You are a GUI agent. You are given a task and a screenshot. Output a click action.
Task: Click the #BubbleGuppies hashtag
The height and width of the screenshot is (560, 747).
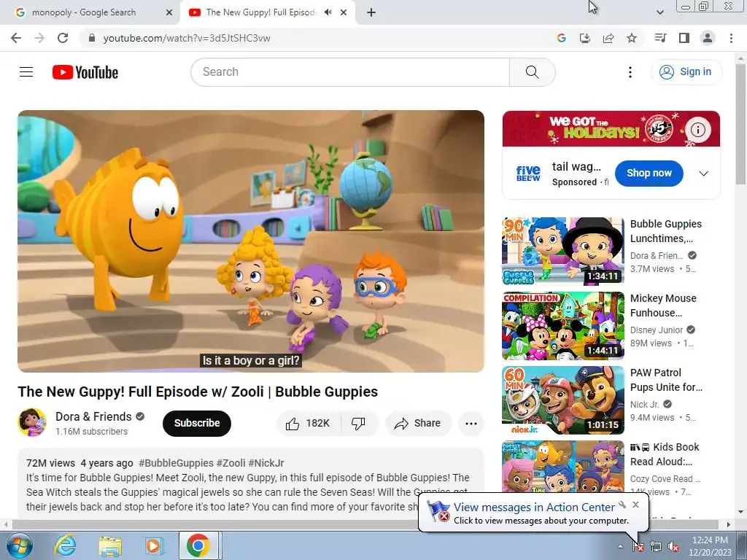click(176, 463)
